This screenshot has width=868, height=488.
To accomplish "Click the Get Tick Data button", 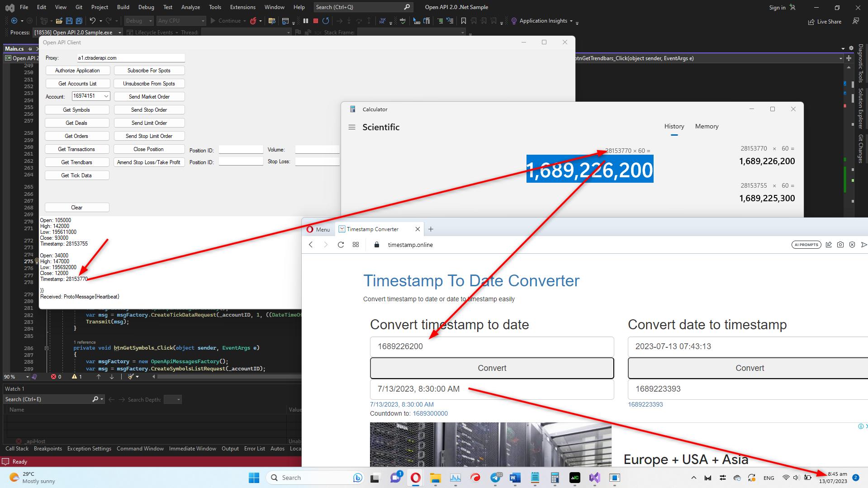I will 76,175.
